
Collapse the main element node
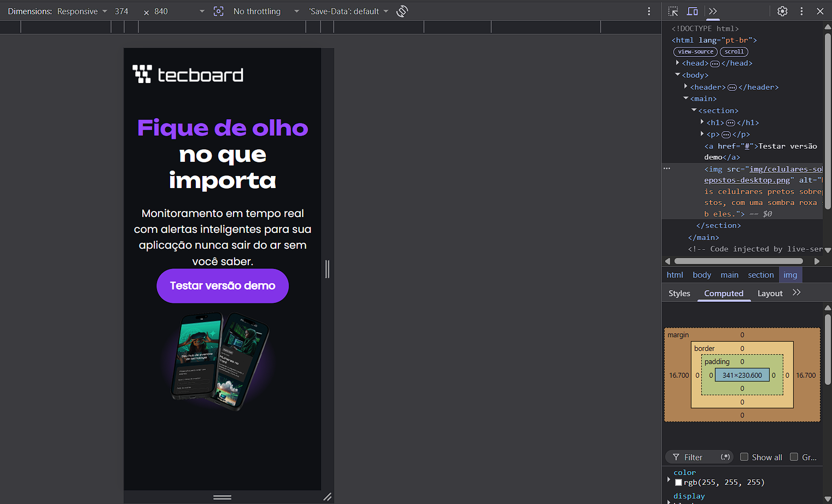click(685, 98)
